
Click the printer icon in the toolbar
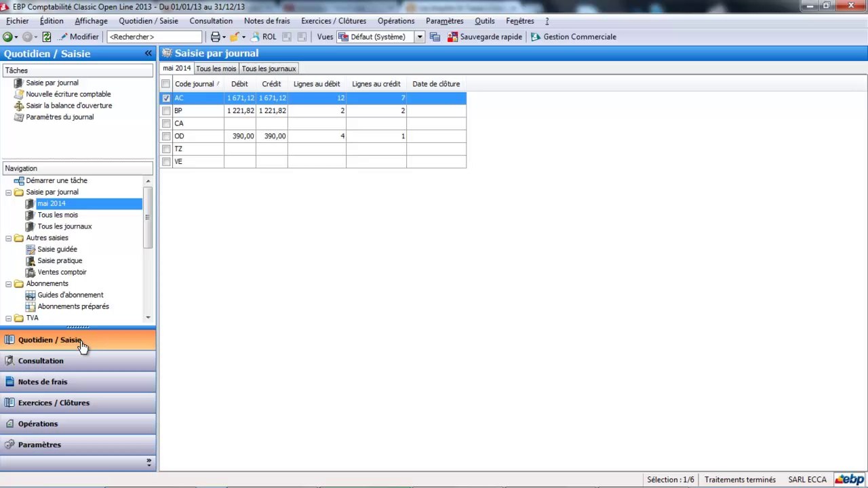(x=216, y=37)
